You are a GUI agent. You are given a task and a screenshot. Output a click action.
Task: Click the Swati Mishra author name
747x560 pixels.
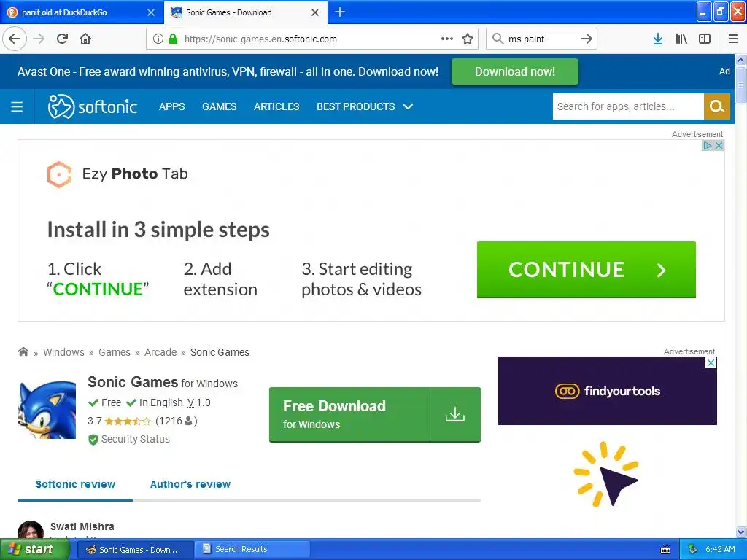click(82, 526)
